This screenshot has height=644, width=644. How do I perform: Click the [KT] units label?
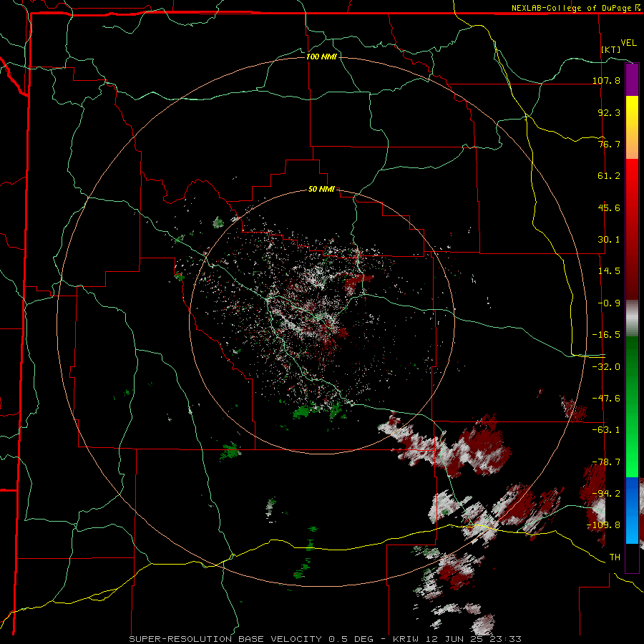[x=611, y=49]
